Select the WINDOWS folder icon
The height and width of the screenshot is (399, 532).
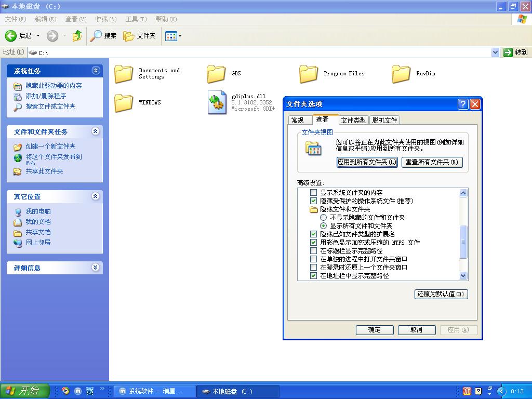tap(123, 102)
